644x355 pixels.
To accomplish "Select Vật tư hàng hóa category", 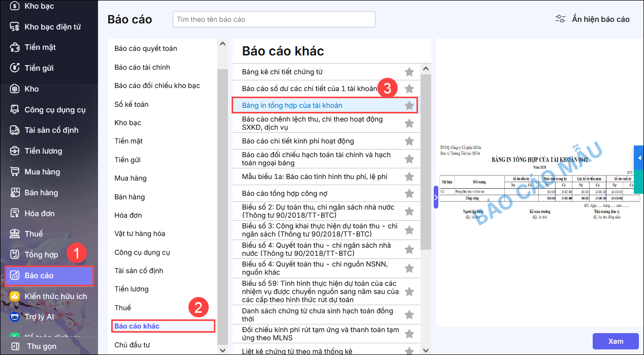I will (x=140, y=233).
